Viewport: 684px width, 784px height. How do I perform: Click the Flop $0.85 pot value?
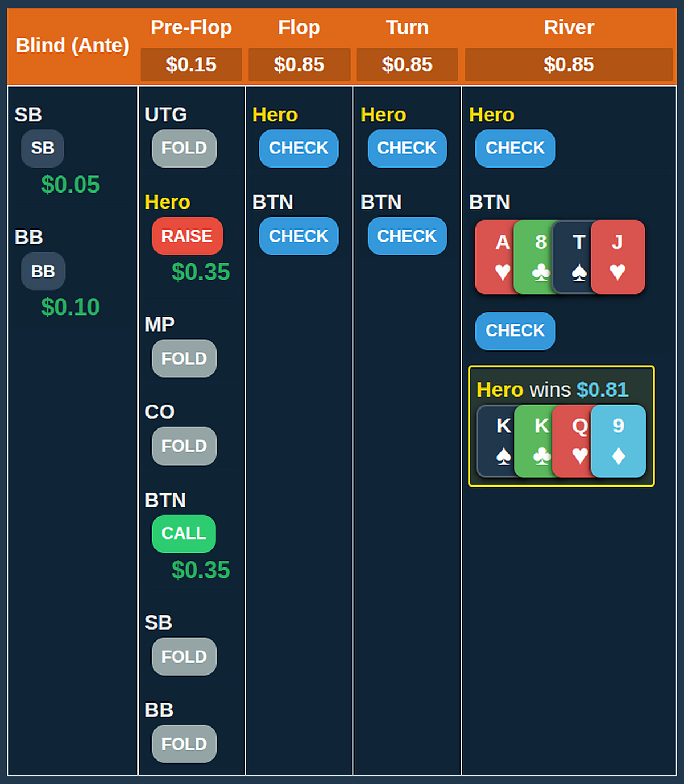coord(299,64)
